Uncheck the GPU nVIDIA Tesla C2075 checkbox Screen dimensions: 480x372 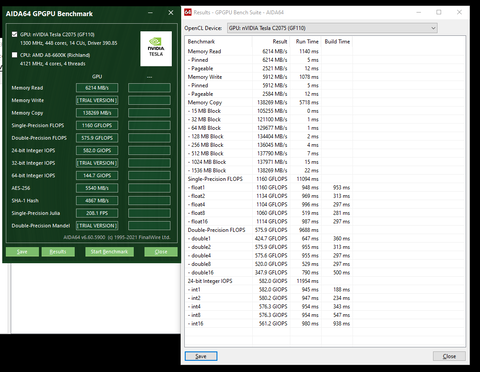[15, 34]
